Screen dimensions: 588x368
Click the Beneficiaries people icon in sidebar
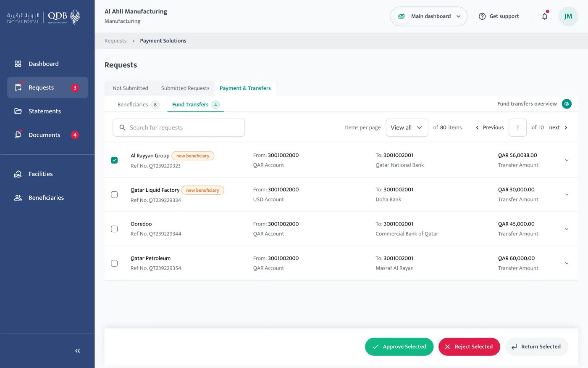point(18,198)
